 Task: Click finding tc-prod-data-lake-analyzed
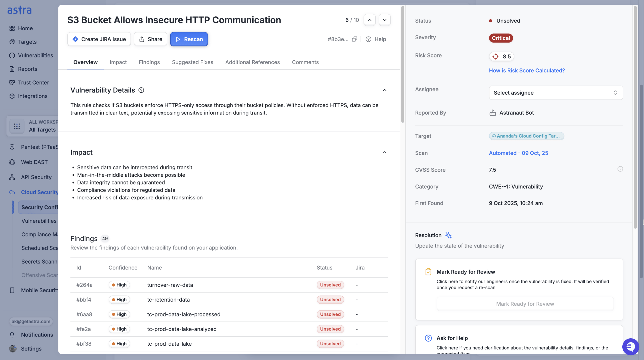(x=229, y=329)
